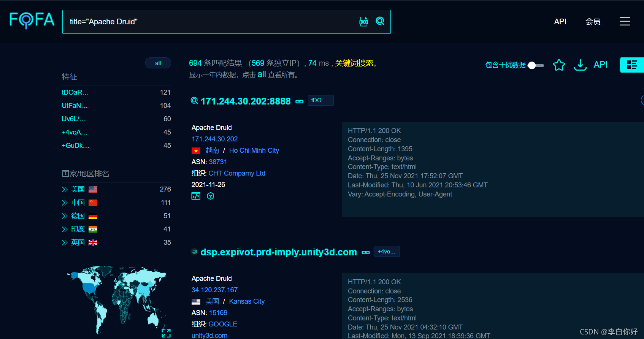Screen dimensions: 644x339
Task: Download results with the download icon
Action: (580, 65)
